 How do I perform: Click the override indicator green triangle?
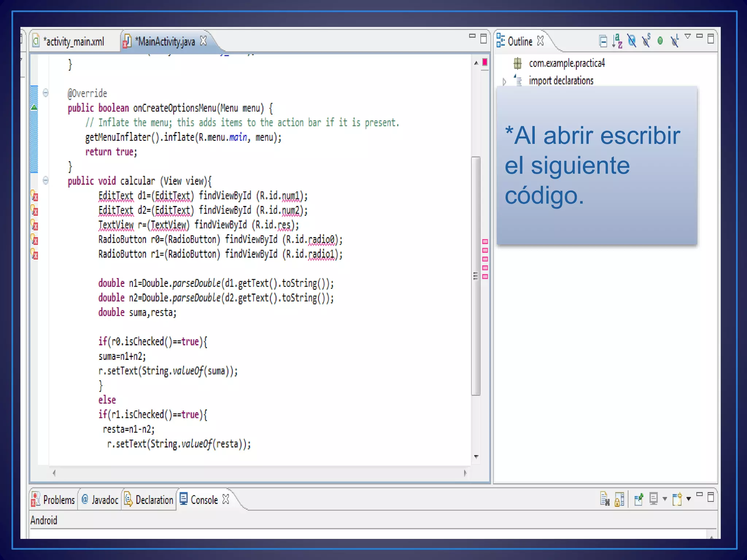point(34,107)
